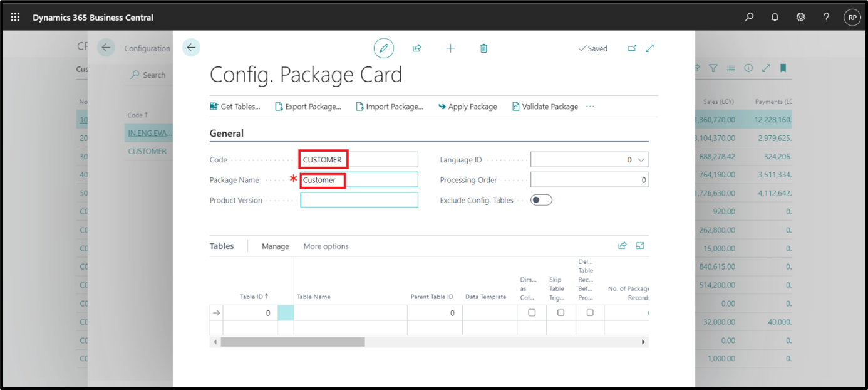Viewport: 868px width, 390px height.
Task: Collapse the General section heading
Action: pos(227,133)
